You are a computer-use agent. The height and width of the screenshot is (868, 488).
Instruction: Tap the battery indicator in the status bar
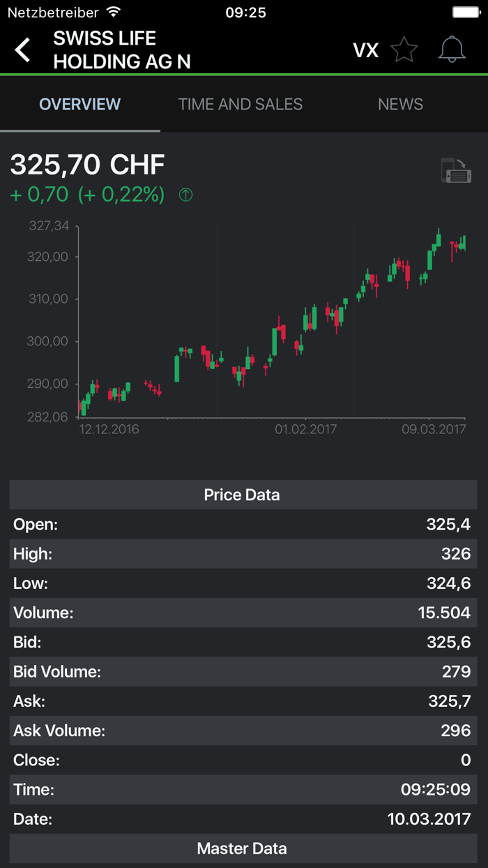pos(465,11)
